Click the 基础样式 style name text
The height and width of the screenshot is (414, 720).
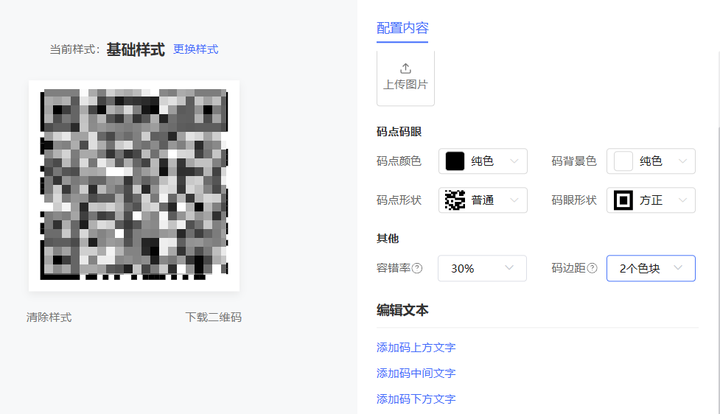[135, 50]
